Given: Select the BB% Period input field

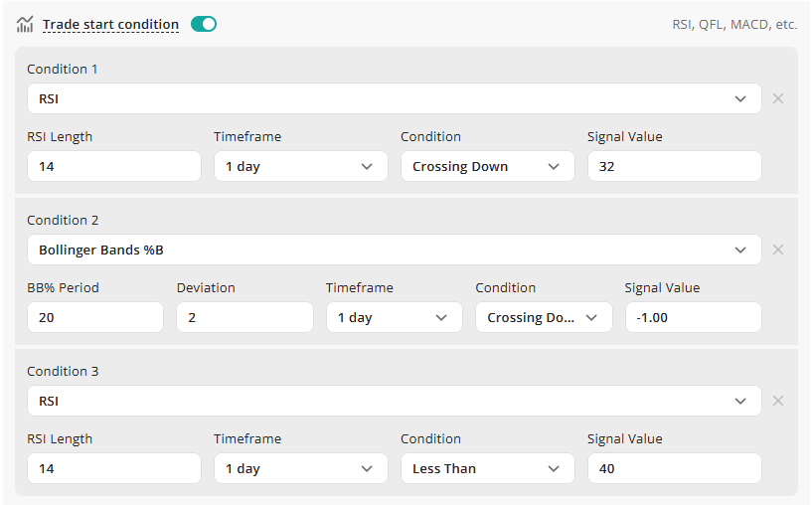Looking at the screenshot, I should click(94, 317).
